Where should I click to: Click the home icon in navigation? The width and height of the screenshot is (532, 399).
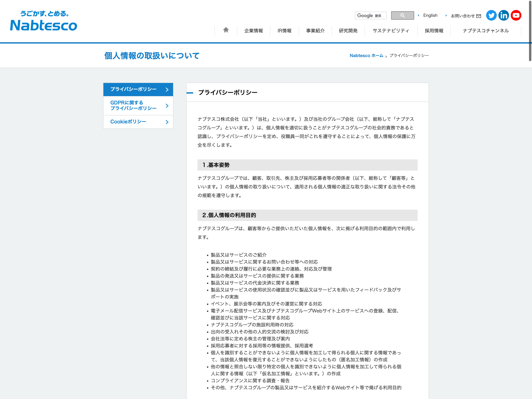pos(226,30)
